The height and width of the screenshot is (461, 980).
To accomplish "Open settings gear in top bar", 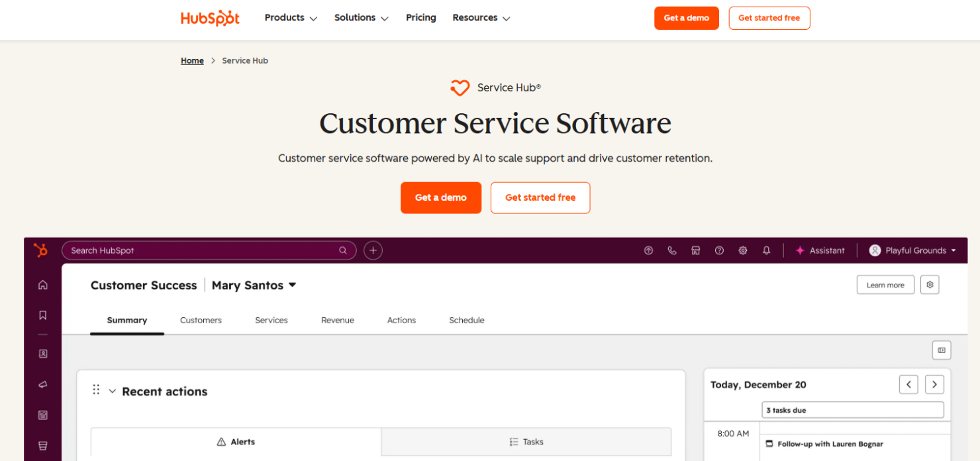I will tap(743, 250).
